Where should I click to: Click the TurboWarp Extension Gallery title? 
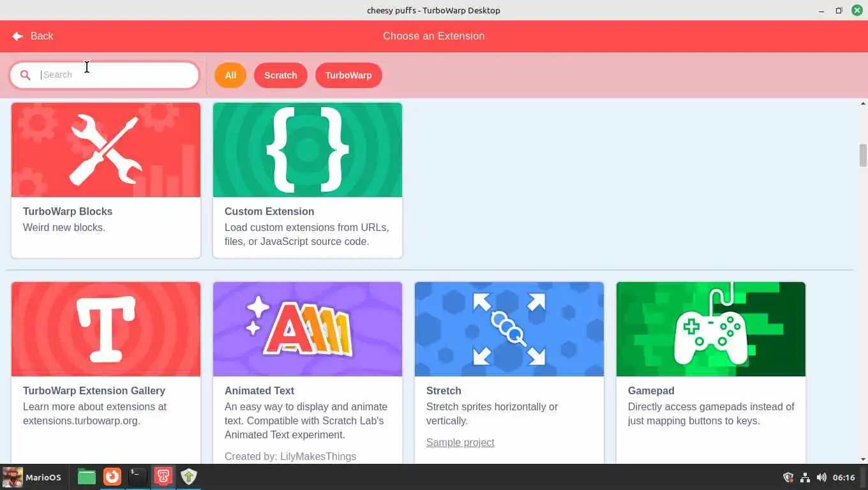pos(94,390)
